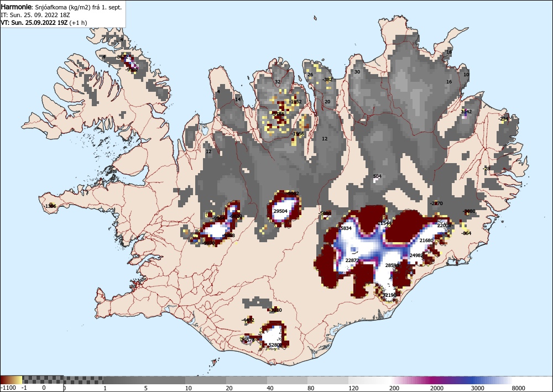Click the -4492 map value
553x392 pixels.
pos(248,320)
